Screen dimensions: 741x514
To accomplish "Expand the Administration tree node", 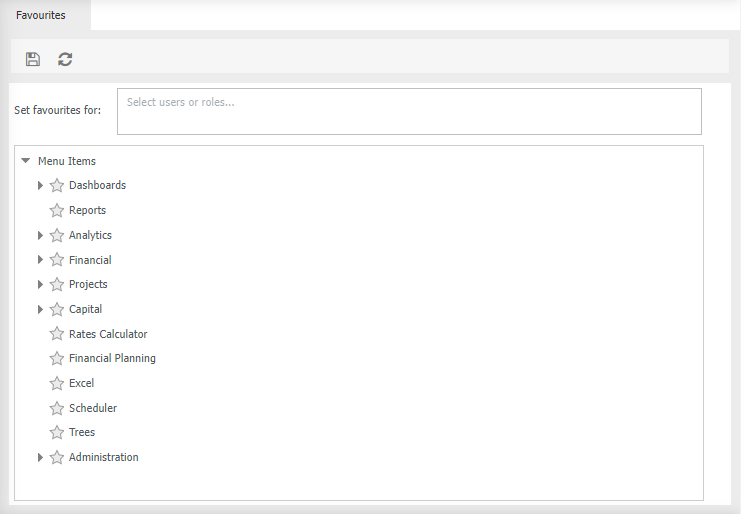I will tap(40, 457).
